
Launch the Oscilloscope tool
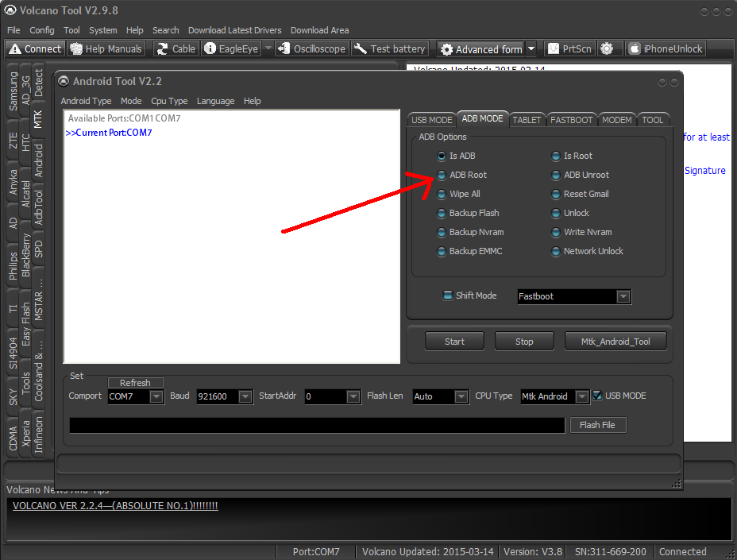pos(312,48)
